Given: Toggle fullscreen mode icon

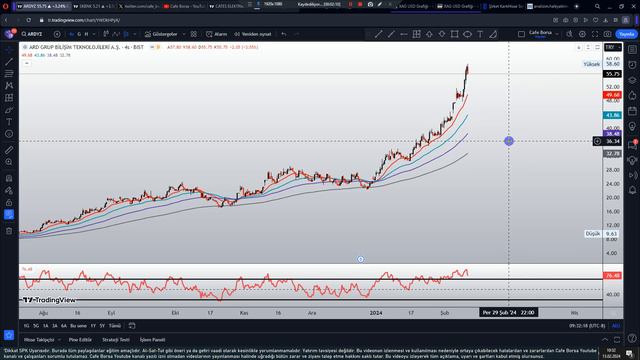Looking at the screenshot, I should click(x=595, y=34).
